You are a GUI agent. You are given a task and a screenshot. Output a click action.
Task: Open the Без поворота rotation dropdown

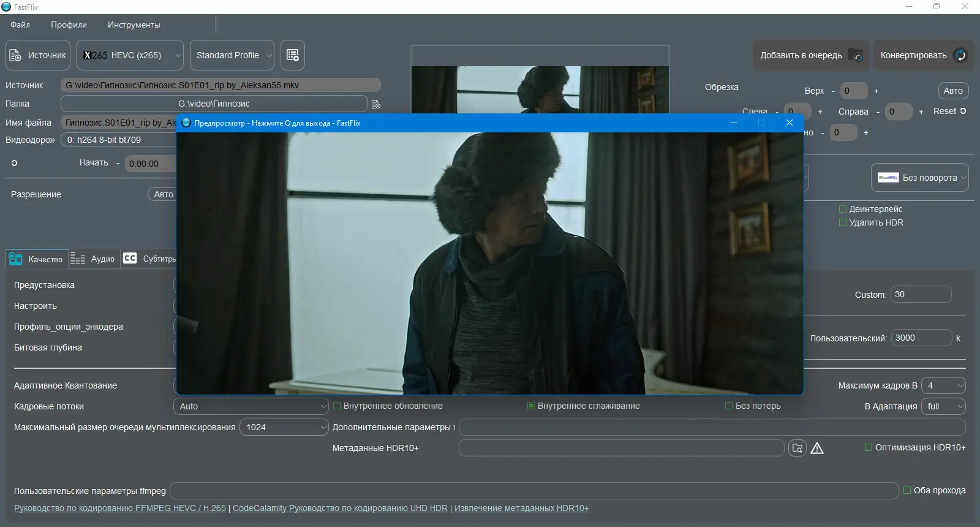pos(919,178)
